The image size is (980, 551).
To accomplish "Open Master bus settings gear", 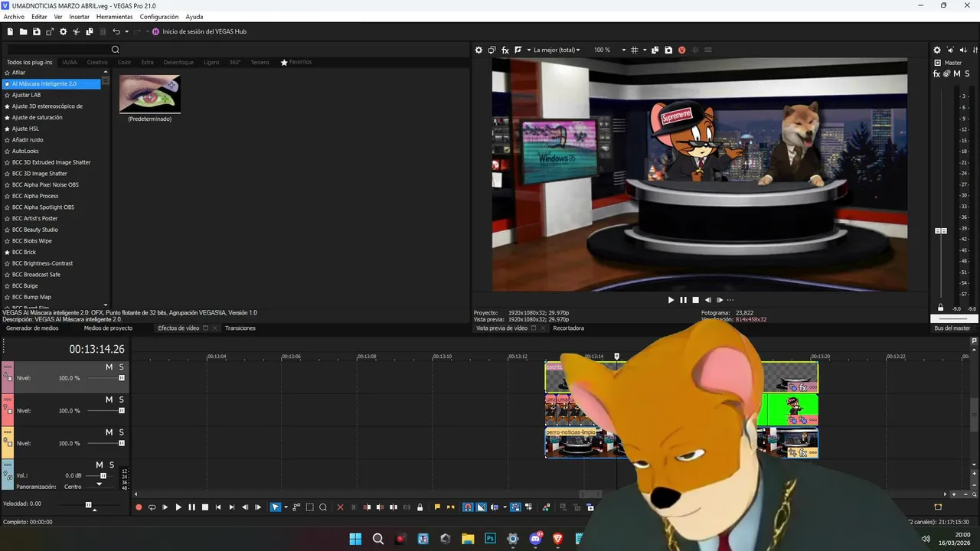I will 936,50.
